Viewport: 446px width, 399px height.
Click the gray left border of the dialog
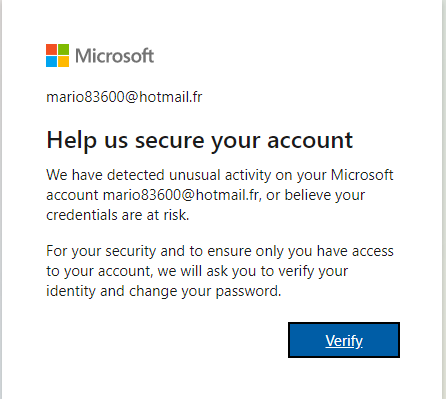(x=1, y=199)
